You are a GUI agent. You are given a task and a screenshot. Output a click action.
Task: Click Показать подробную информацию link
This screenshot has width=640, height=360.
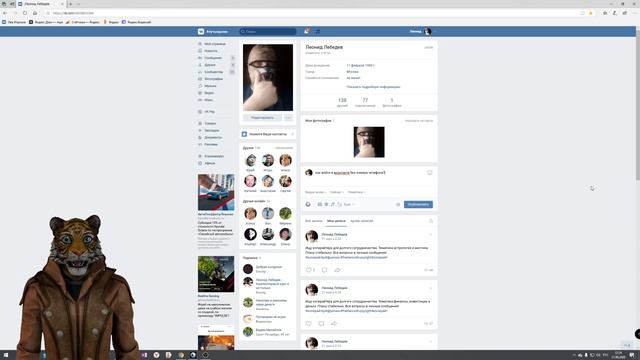[x=373, y=87]
